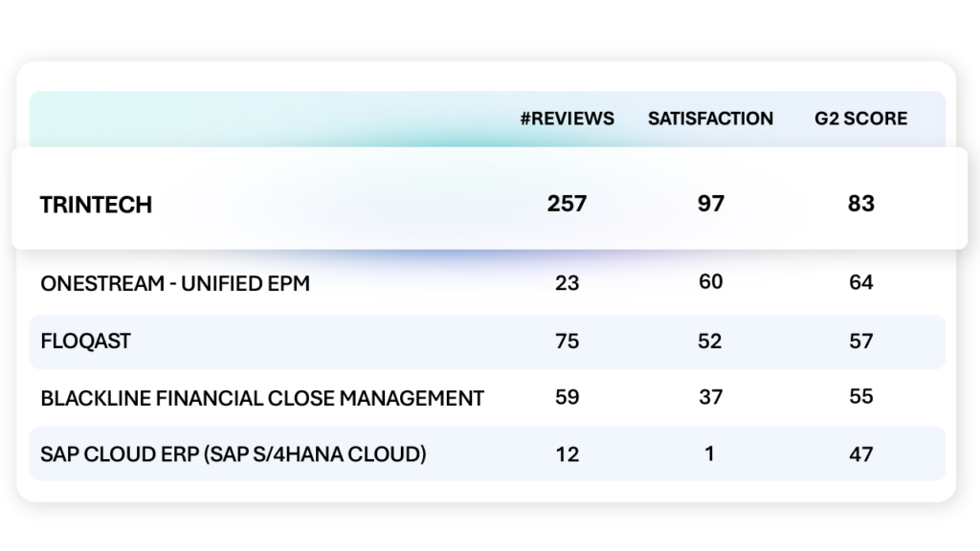Viewport: 980px width, 551px height.
Task: Click SAP's satisfaction value 1
Action: [709, 453]
